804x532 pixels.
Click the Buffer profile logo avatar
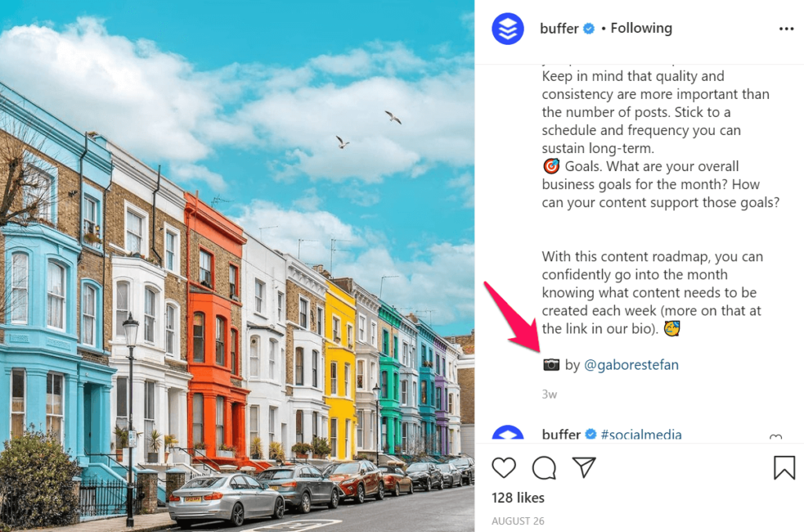(x=508, y=29)
